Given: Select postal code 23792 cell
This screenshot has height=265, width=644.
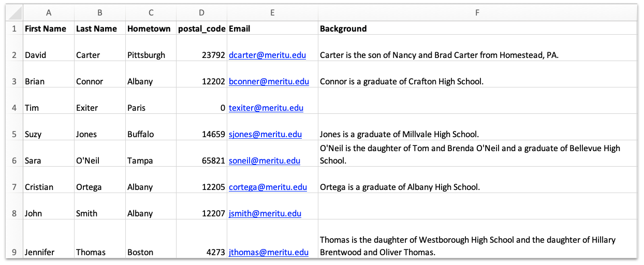Looking at the screenshot, I should tap(201, 48).
